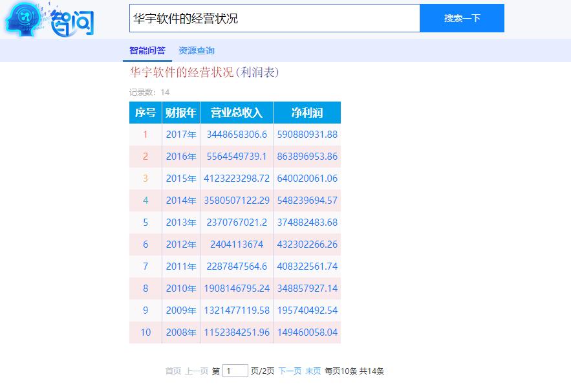The width and height of the screenshot is (571, 392).
Task: Click the 财报年 column header
Action: (181, 112)
